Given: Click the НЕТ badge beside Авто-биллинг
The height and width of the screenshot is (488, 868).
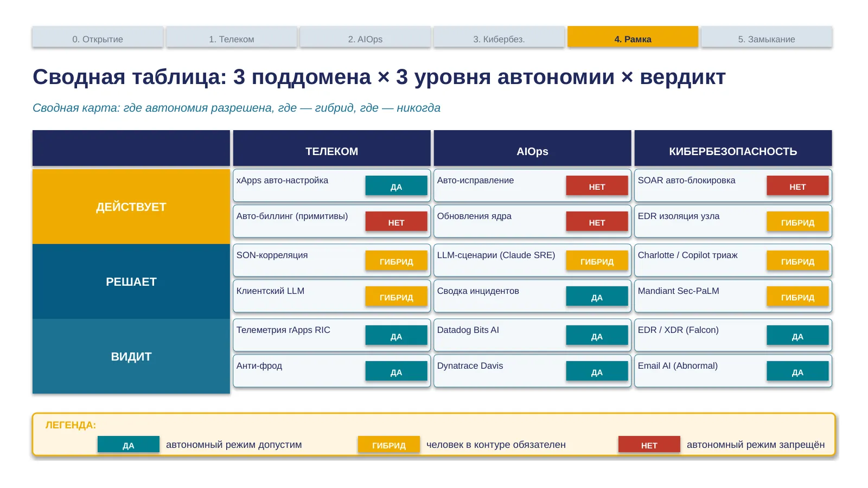Looking at the screenshot, I should 397,222.
